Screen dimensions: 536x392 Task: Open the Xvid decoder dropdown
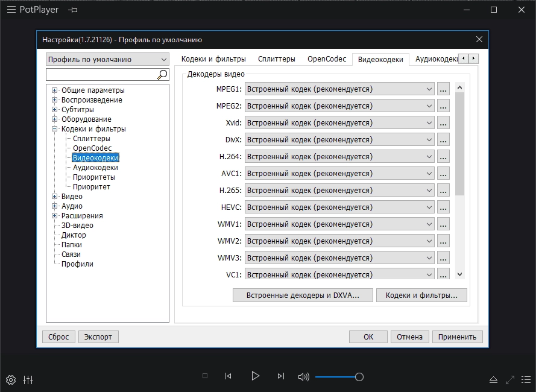(339, 123)
